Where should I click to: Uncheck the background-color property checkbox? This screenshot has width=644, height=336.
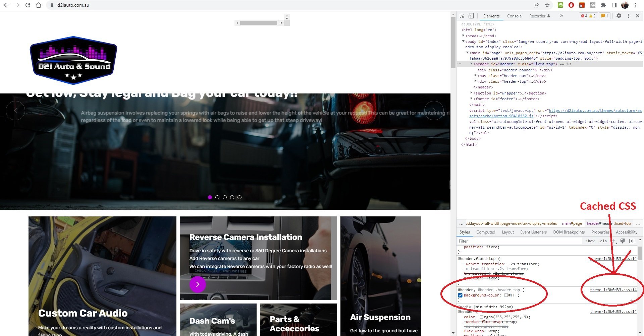[x=460, y=295]
